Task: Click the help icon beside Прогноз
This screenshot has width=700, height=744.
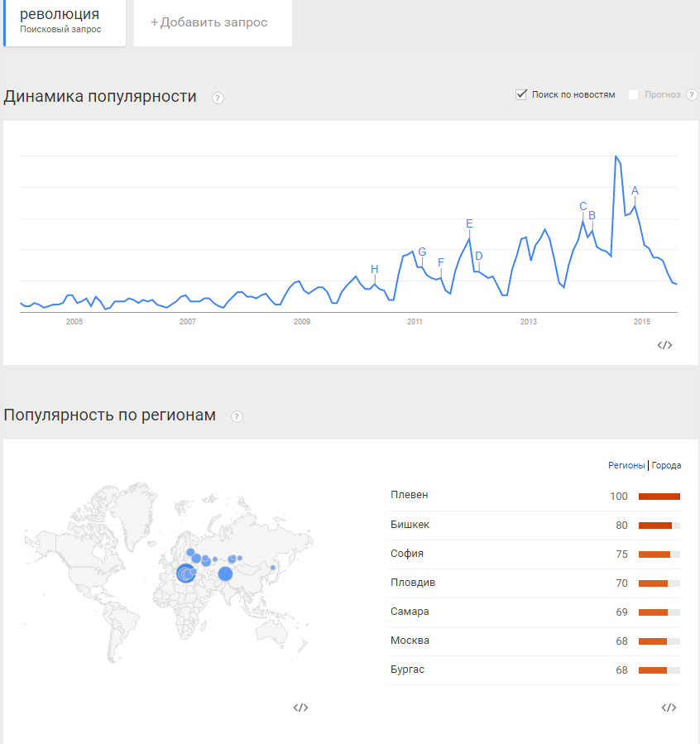Action: coord(692,95)
